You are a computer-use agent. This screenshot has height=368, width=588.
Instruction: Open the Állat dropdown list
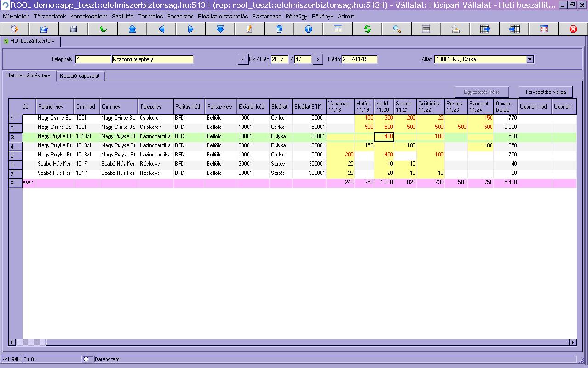coord(530,59)
